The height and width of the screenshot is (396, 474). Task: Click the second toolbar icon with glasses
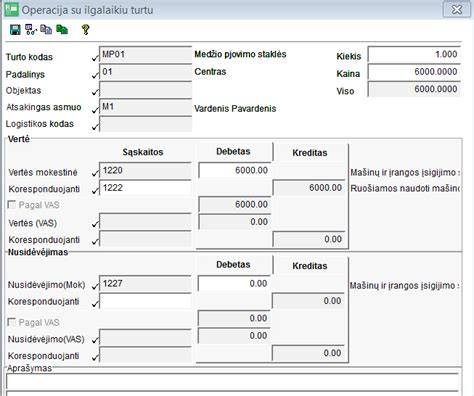(x=31, y=30)
